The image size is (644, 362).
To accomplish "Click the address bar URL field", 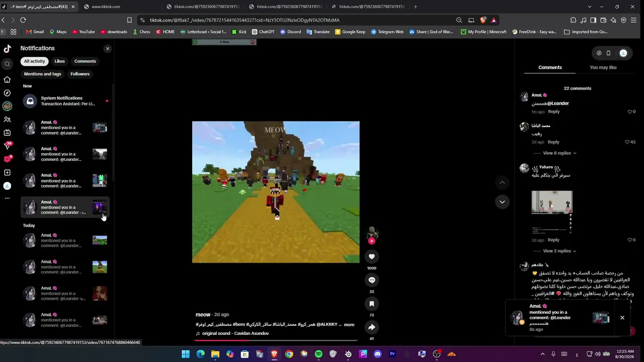I will point(297,20).
